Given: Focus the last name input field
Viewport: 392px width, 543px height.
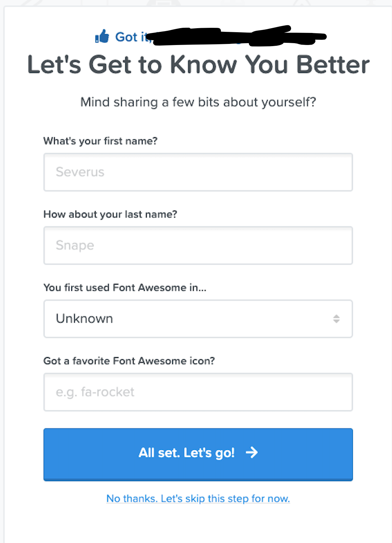Looking at the screenshot, I should click(198, 246).
